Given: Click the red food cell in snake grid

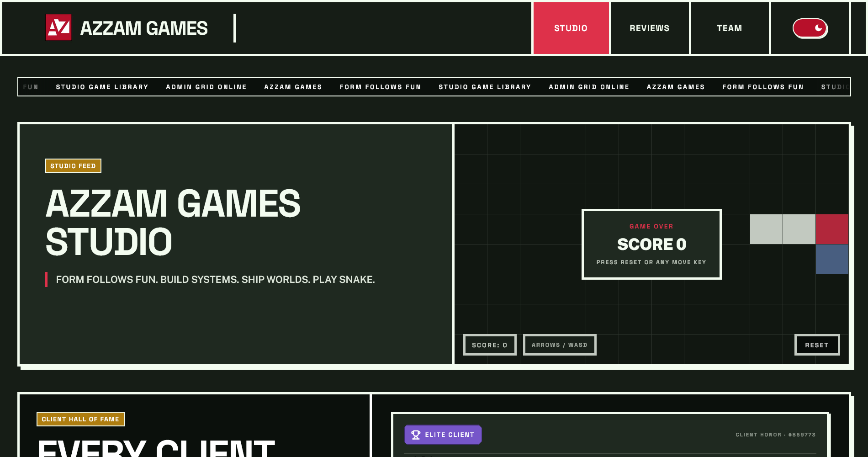Looking at the screenshot, I should pos(832,229).
